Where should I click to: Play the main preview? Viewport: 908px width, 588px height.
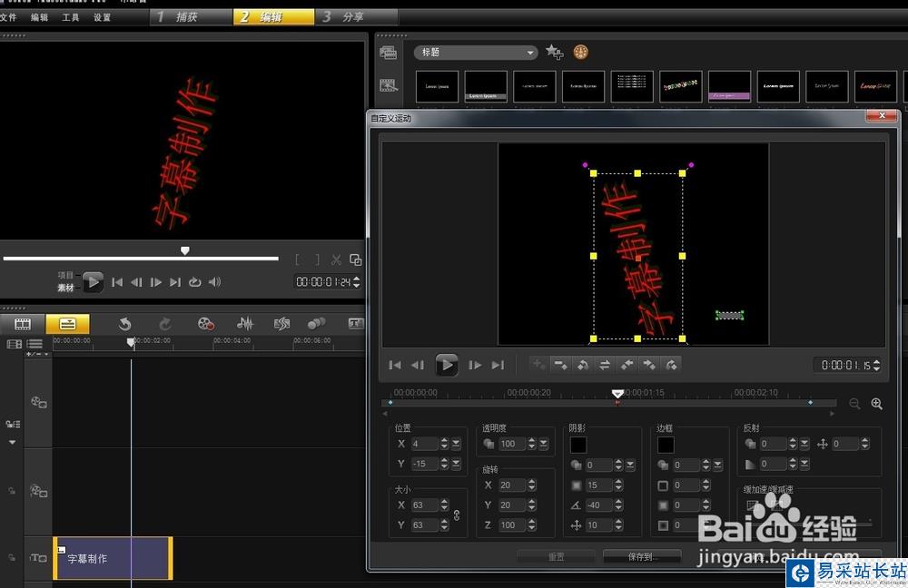point(93,282)
